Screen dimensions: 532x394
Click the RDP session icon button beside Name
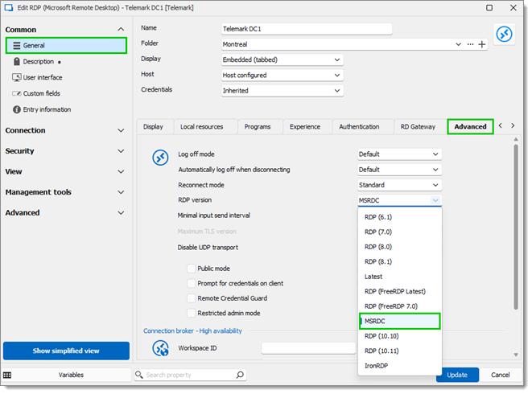click(504, 35)
